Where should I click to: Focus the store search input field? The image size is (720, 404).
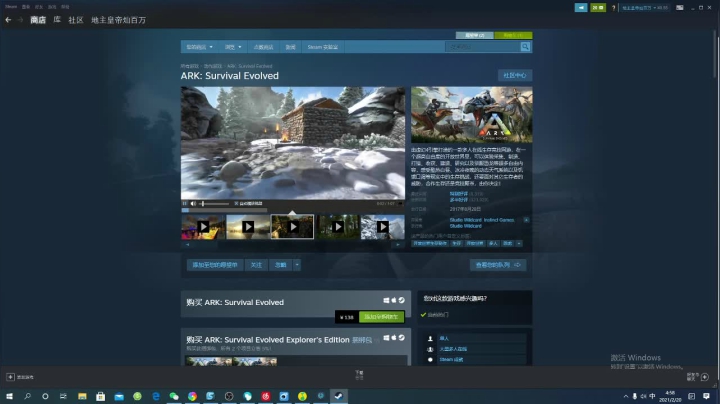click(483, 46)
